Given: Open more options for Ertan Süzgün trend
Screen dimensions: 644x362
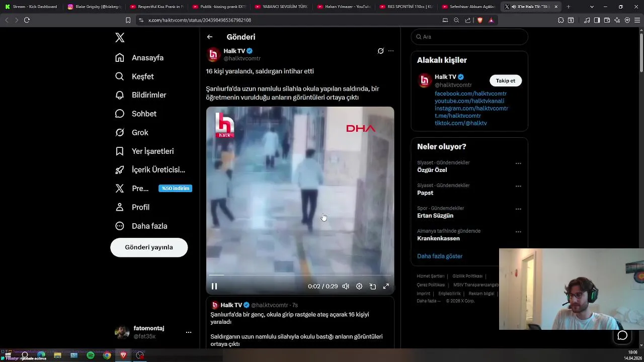Looking at the screenshot, I should click(x=518, y=209).
